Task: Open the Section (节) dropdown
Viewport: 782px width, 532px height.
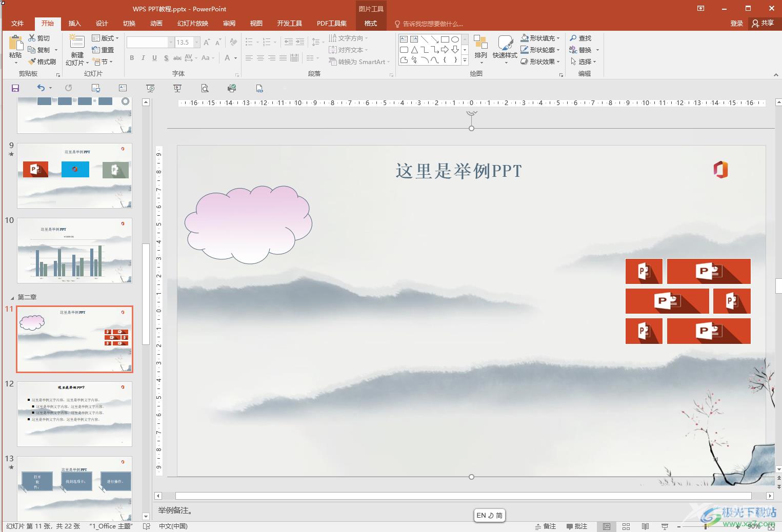Action: [x=103, y=62]
